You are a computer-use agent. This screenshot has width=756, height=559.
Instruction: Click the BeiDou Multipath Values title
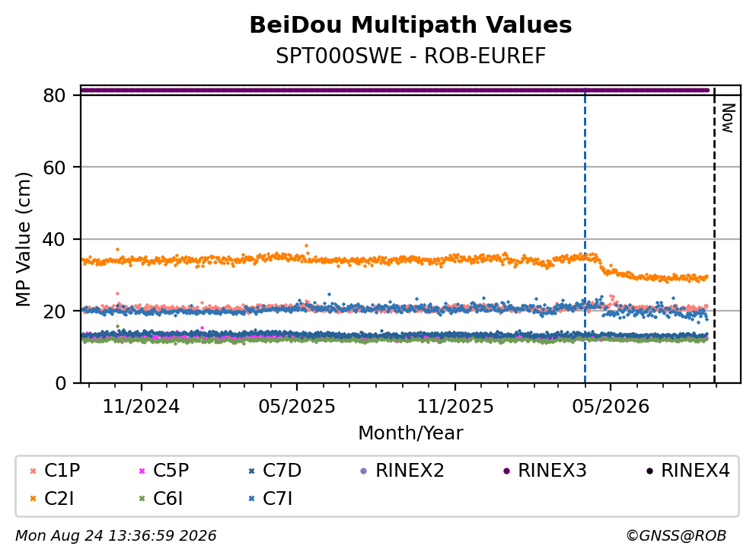tap(411, 25)
